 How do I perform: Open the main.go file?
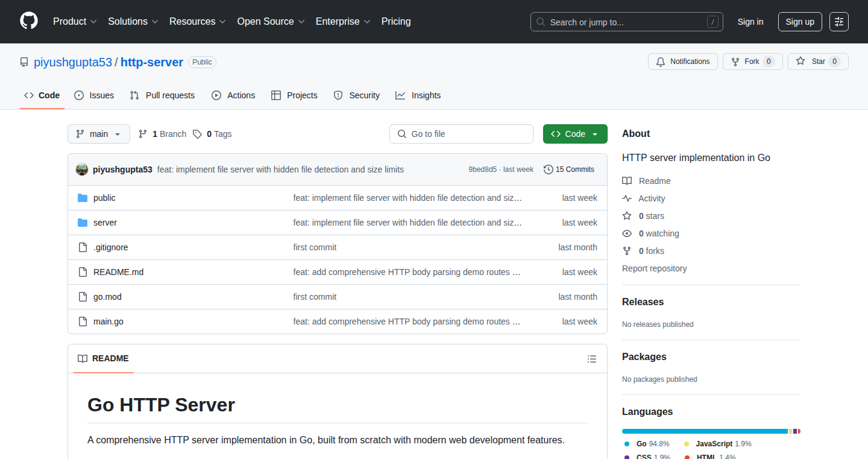[x=108, y=321]
